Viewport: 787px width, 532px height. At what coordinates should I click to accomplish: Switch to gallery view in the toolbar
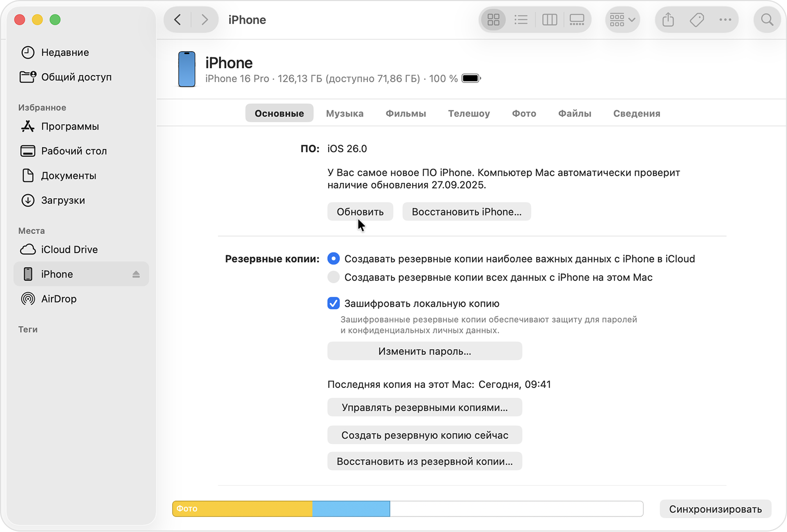576,20
